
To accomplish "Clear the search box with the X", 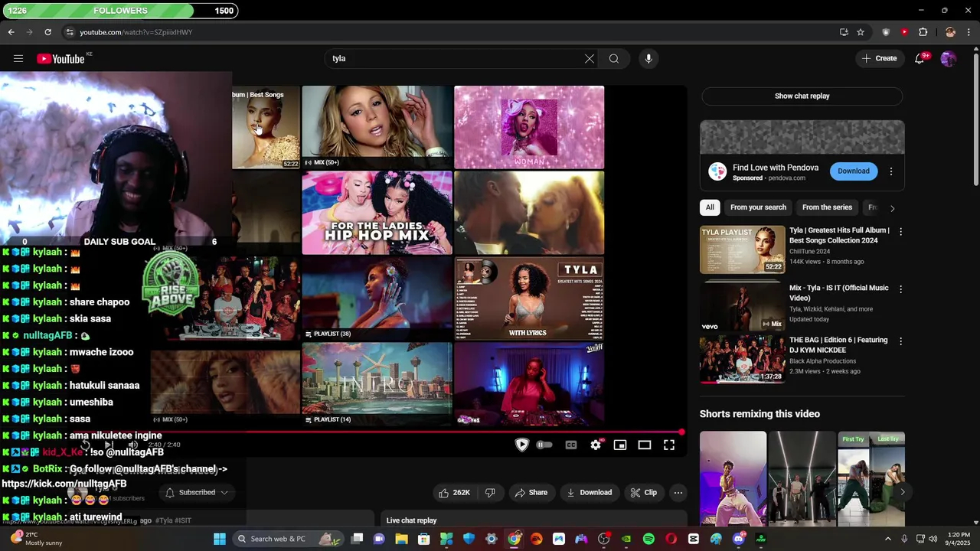I will pos(590,58).
